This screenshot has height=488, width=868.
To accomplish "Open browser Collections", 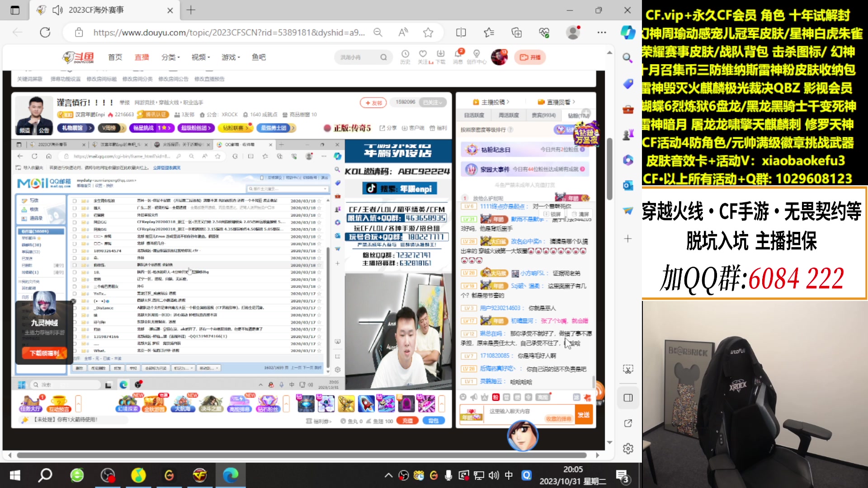I will (516, 33).
